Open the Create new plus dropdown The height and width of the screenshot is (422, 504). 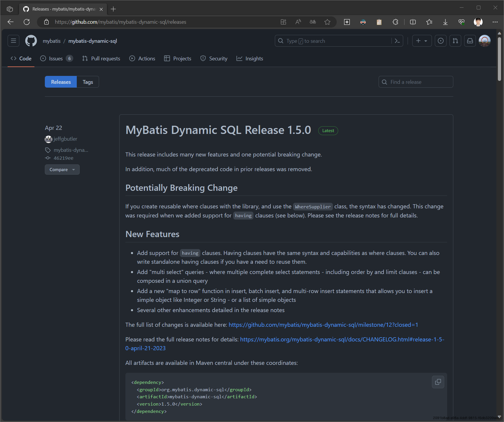pos(422,41)
